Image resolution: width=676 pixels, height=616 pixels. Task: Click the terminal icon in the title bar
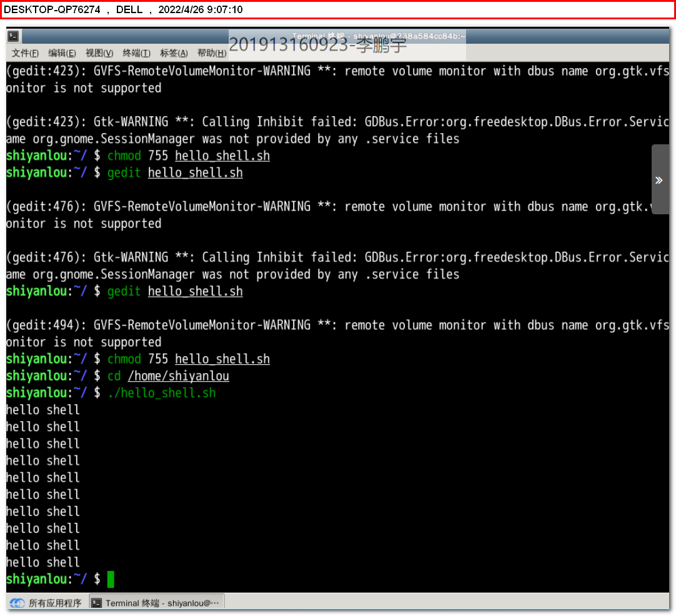click(13, 36)
